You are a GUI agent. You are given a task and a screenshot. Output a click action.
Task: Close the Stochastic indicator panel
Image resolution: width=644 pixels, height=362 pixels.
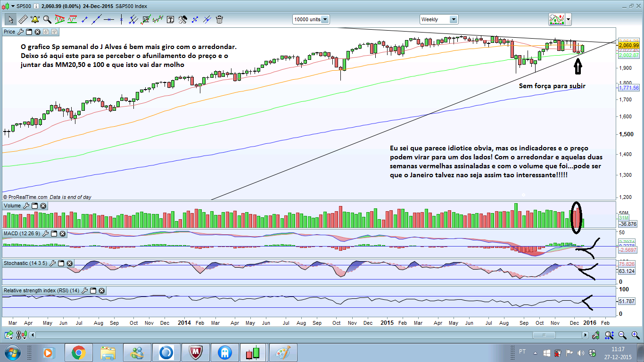point(69,263)
